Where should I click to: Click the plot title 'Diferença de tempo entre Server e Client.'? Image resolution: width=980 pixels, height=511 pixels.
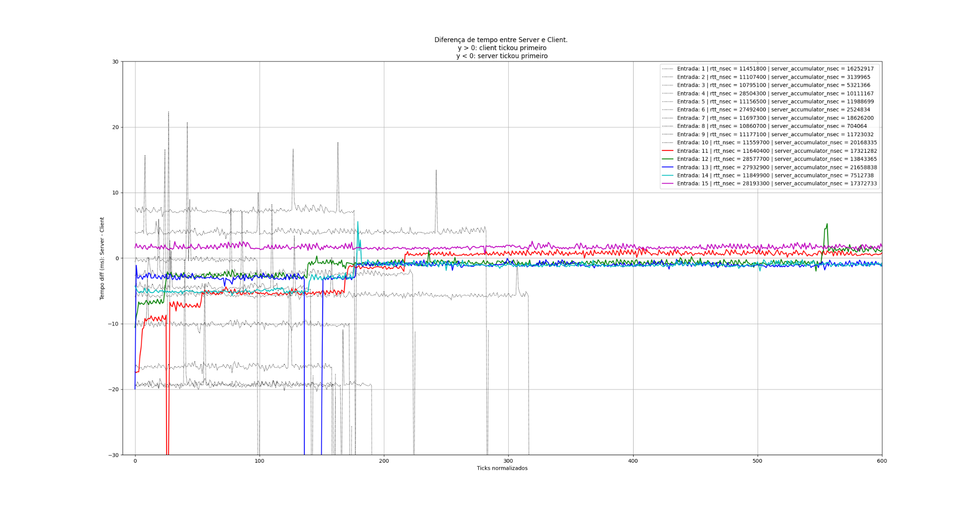(501, 40)
